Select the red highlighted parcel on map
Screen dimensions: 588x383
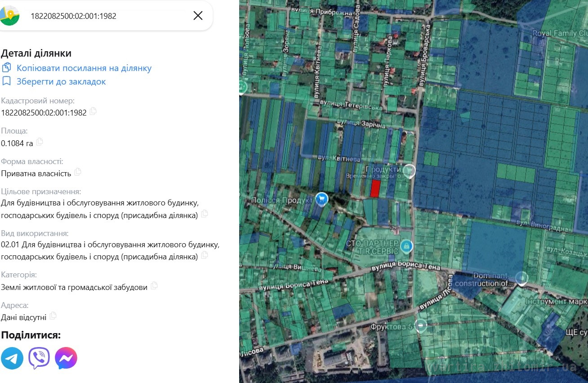(375, 188)
